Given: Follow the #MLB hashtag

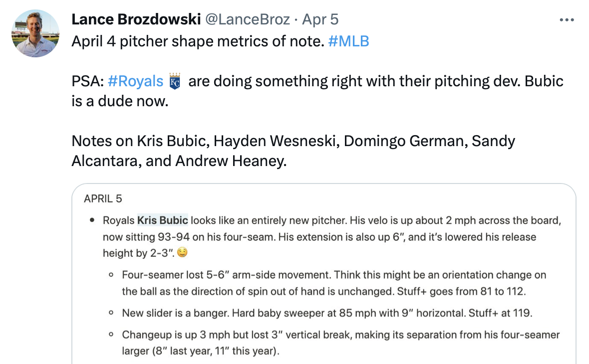Looking at the screenshot, I should tap(349, 41).
